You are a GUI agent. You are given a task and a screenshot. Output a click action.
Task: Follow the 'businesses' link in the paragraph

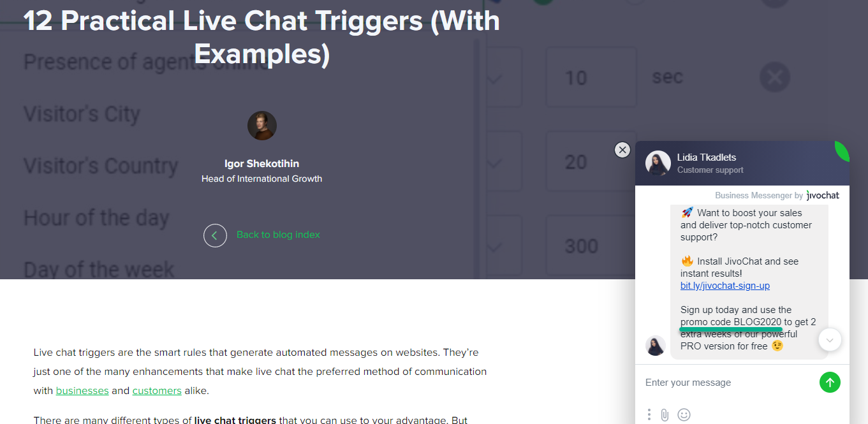[x=82, y=390]
